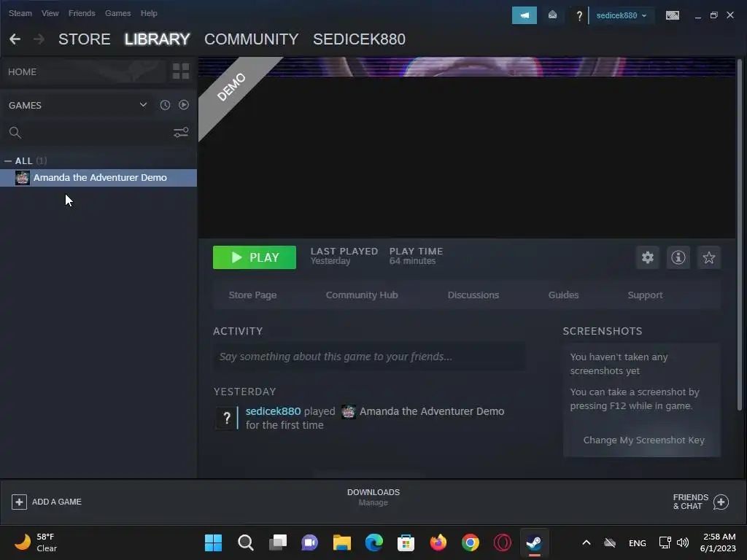Click the green PLAY button
747x560 pixels.
point(255,257)
